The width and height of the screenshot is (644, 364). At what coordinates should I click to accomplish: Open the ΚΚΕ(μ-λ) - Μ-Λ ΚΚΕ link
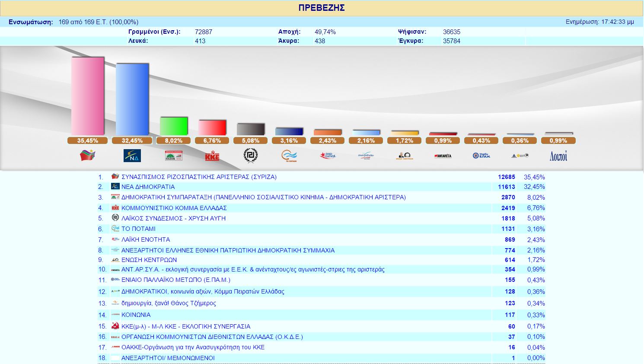point(186,326)
